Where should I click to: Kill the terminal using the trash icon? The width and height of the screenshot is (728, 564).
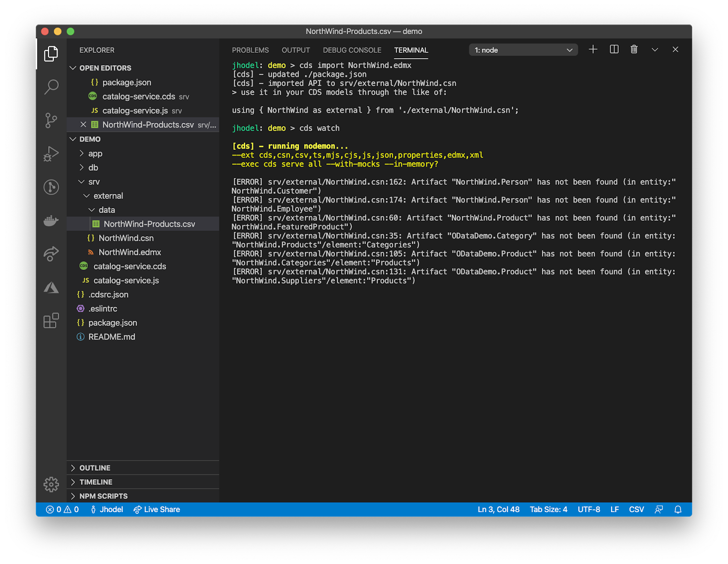(634, 49)
